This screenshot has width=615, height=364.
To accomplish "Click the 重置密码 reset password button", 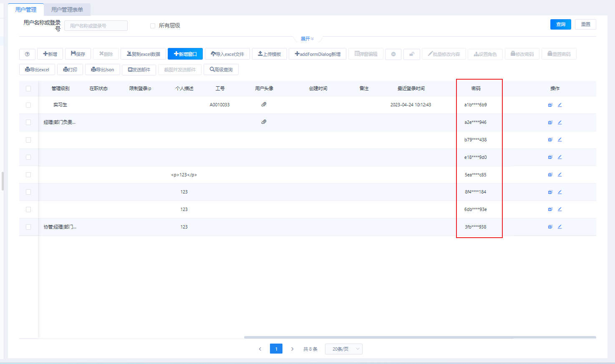I will (559, 54).
